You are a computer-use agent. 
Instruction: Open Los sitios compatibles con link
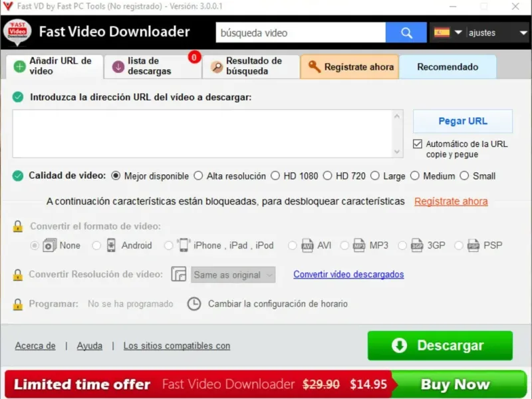(177, 345)
